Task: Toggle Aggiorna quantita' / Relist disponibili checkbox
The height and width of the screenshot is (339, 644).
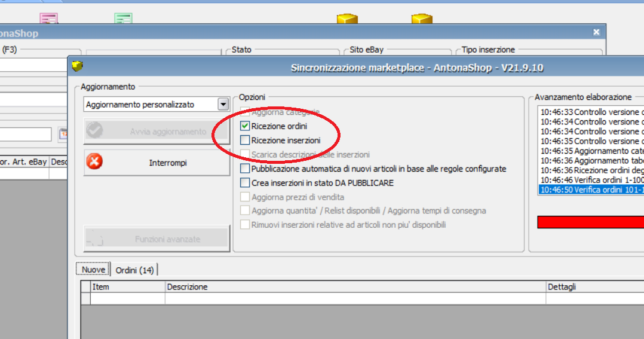Action: pyautogui.click(x=245, y=210)
